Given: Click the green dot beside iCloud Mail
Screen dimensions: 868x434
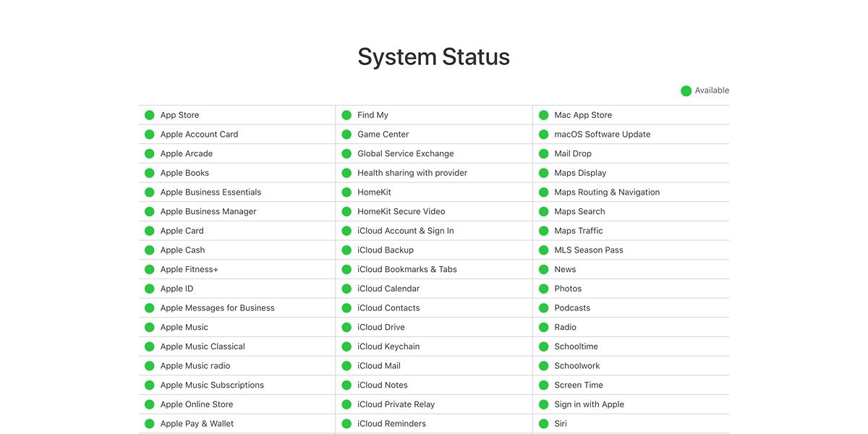Looking at the screenshot, I should [346, 365].
